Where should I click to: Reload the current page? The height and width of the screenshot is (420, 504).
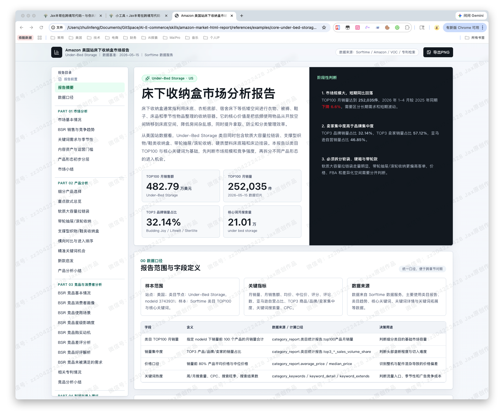[x=41, y=28]
